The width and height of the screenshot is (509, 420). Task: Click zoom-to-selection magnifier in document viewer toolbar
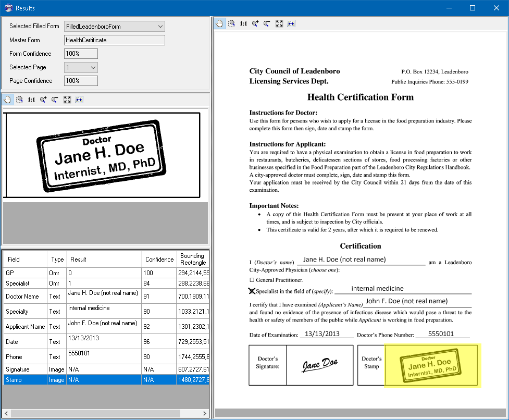coord(231,23)
